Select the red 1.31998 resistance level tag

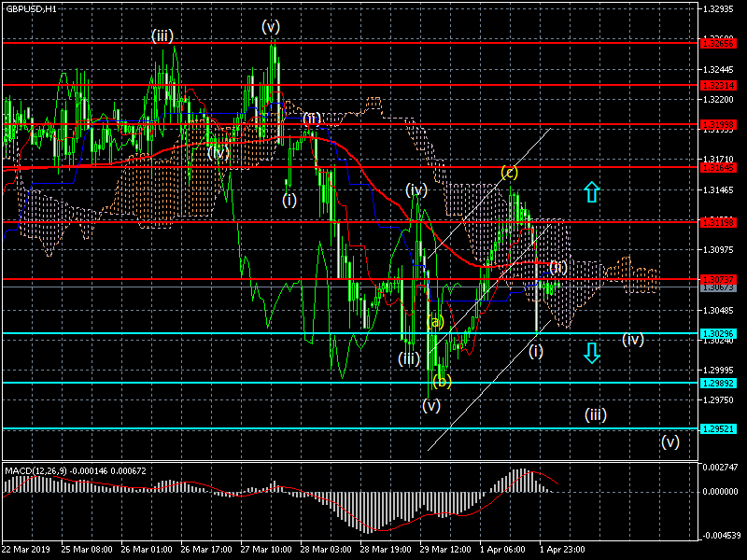pos(721,124)
